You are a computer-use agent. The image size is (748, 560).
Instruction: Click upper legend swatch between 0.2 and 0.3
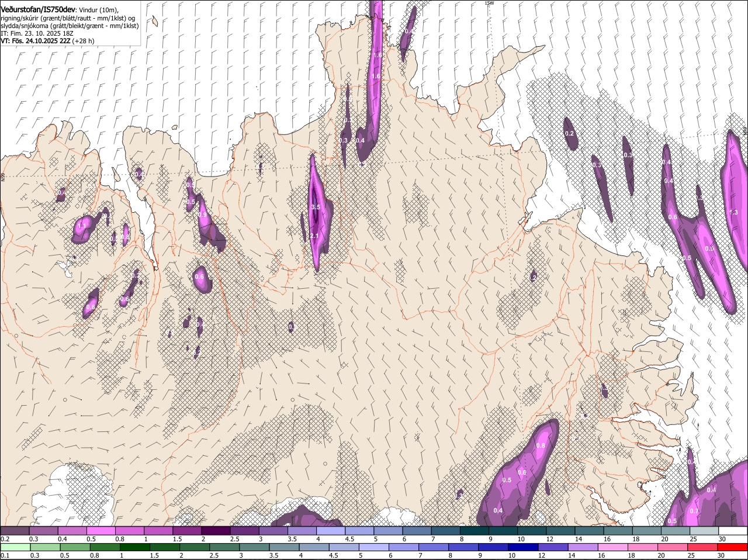(x=15, y=531)
